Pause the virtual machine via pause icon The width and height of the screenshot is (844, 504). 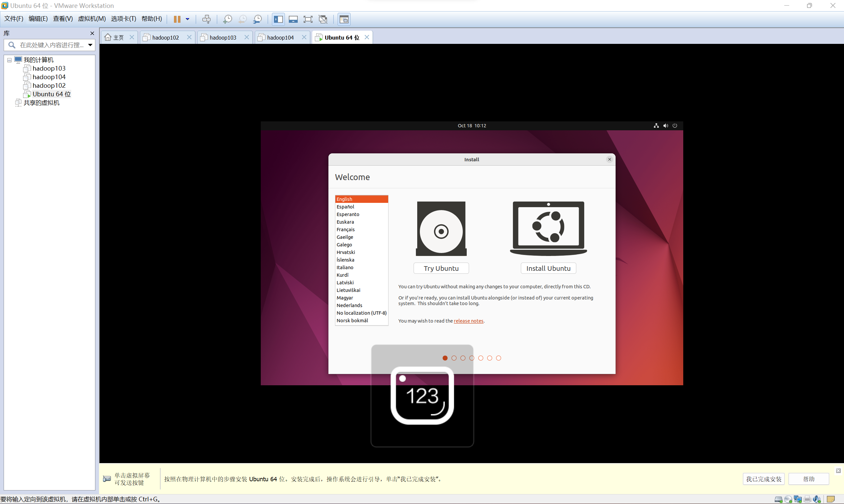coord(177,19)
